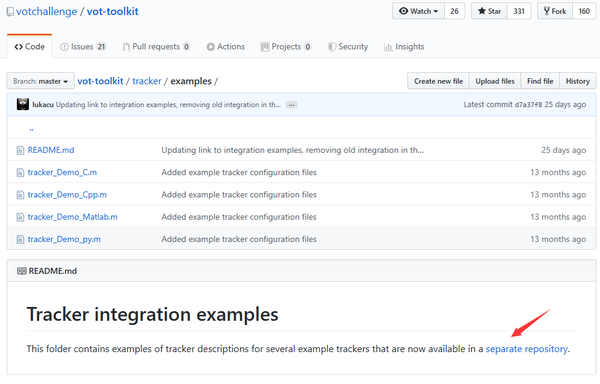
Task: Switch to the Insights tab
Action: [x=404, y=47]
